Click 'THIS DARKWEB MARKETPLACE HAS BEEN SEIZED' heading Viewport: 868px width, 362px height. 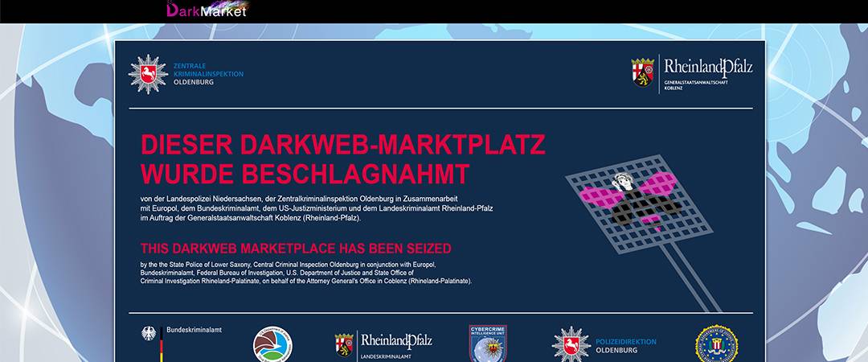tap(296, 249)
